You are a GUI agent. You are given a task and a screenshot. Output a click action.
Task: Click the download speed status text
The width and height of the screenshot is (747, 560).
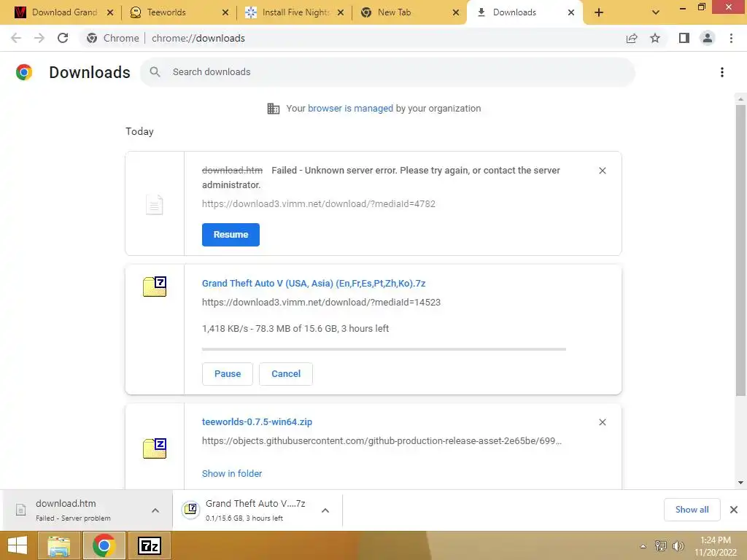[295, 329]
